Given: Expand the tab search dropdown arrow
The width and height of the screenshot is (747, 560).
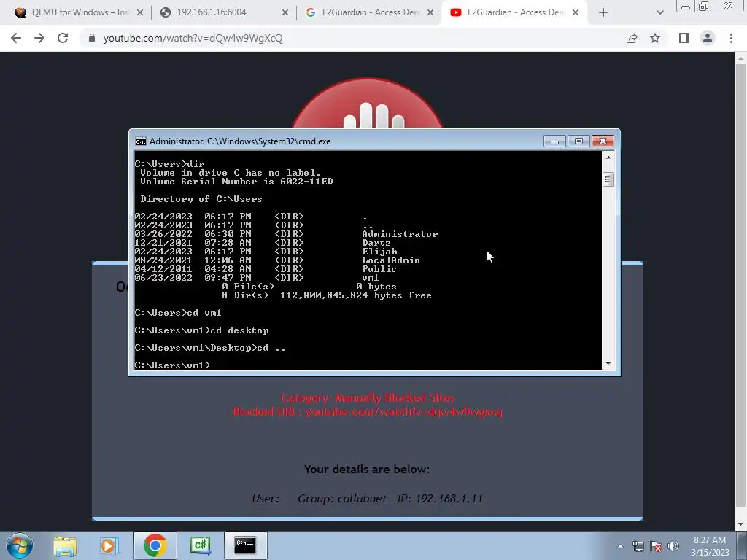Looking at the screenshot, I should tap(659, 13).
